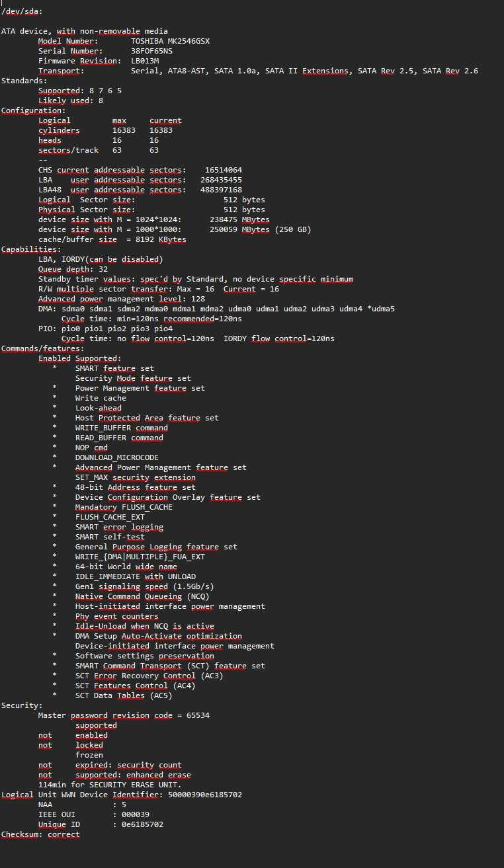Click the DOWNLOAD_MICROCODE entry
The width and height of the screenshot is (504, 868).
[x=117, y=457]
